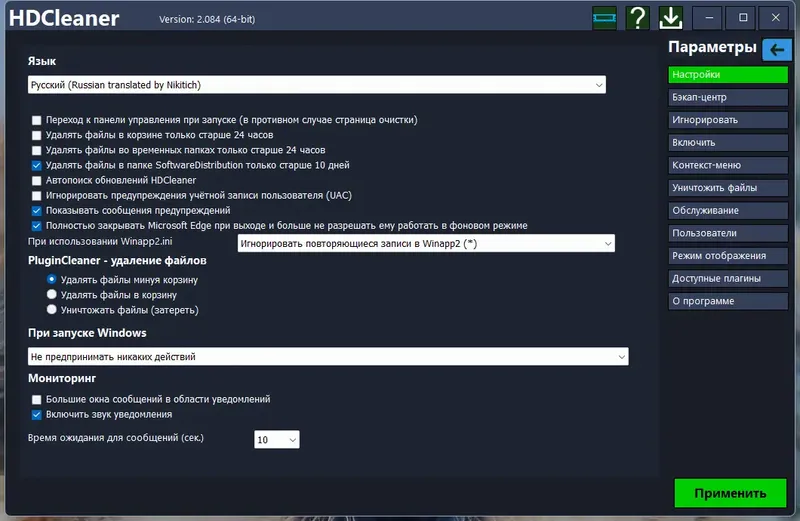Check 'Удалять файлы в корзине только старше 24 часов'
Viewport: 800px width, 521px height.
coord(36,135)
